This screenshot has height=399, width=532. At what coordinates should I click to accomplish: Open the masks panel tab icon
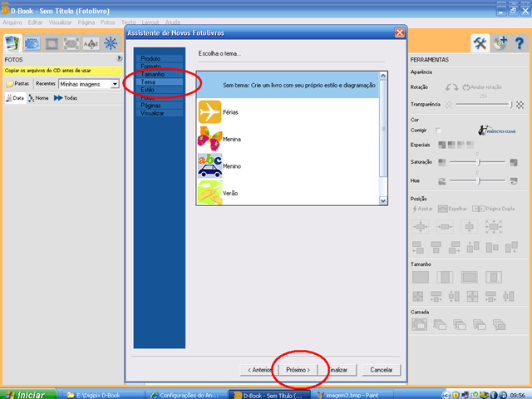71,43
